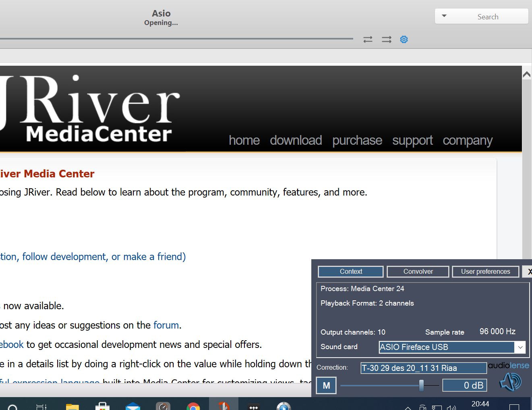Switch to the Context tab

[x=351, y=272]
